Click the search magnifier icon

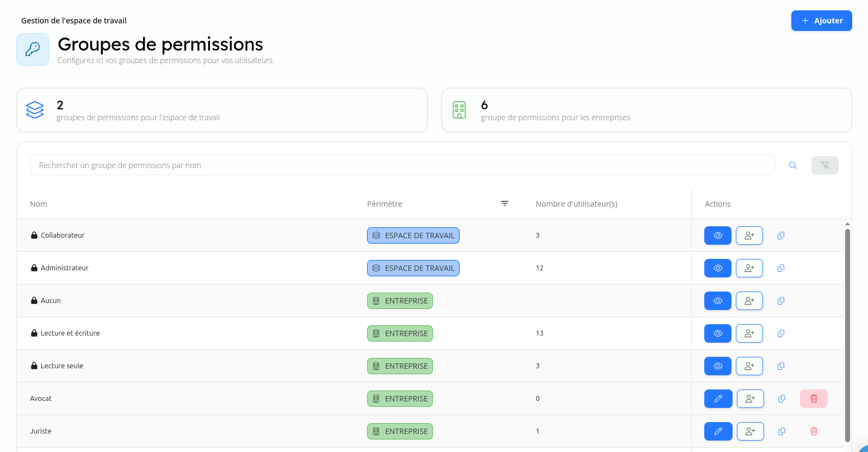[x=793, y=165]
